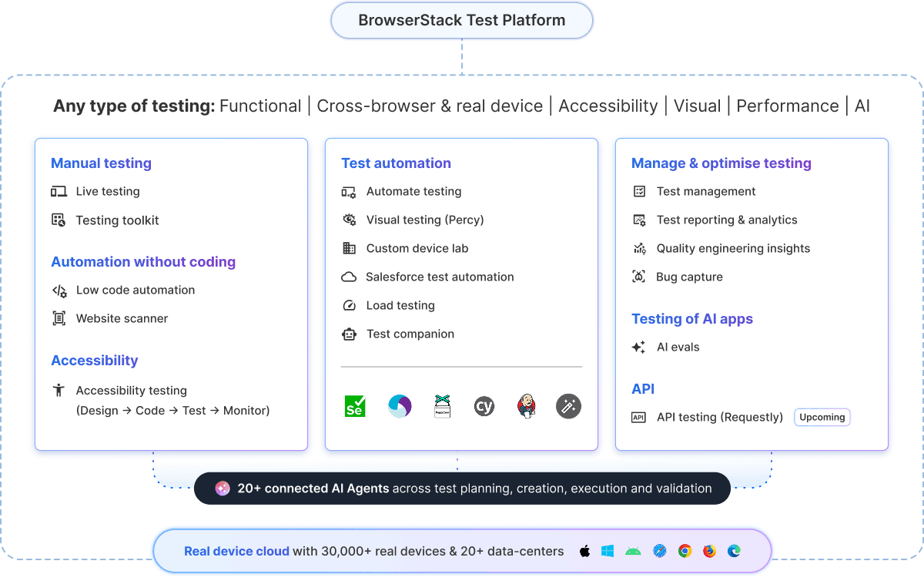
Task: Select the Appium icon
Action: (400, 406)
